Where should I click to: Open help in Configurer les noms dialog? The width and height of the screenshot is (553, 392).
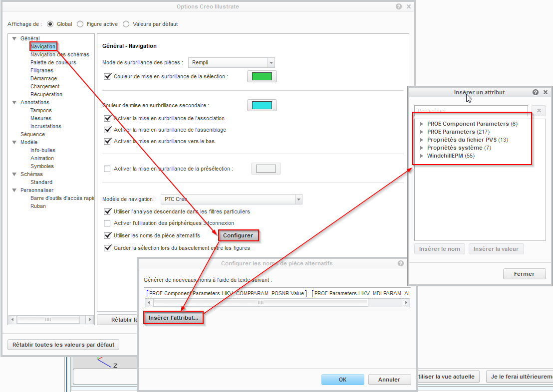[401, 263]
